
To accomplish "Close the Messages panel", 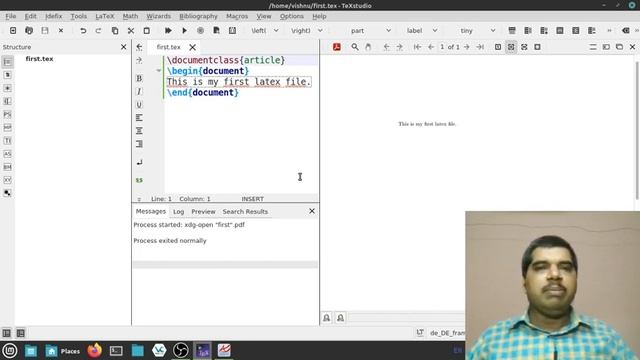I will click(x=312, y=211).
